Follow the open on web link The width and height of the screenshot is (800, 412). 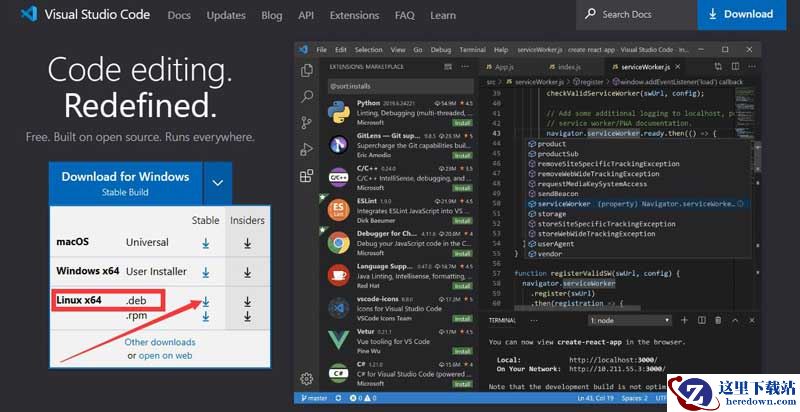[x=165, y=356]
